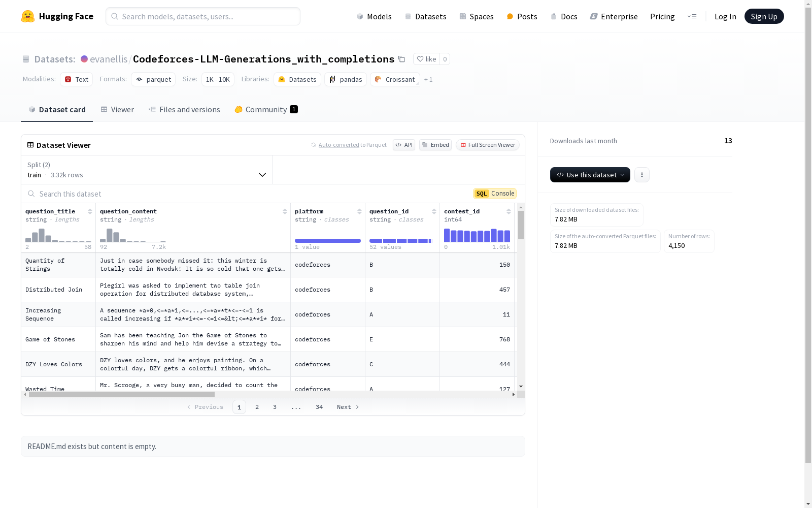Select current page 1 button

click(x=239, y=407)
